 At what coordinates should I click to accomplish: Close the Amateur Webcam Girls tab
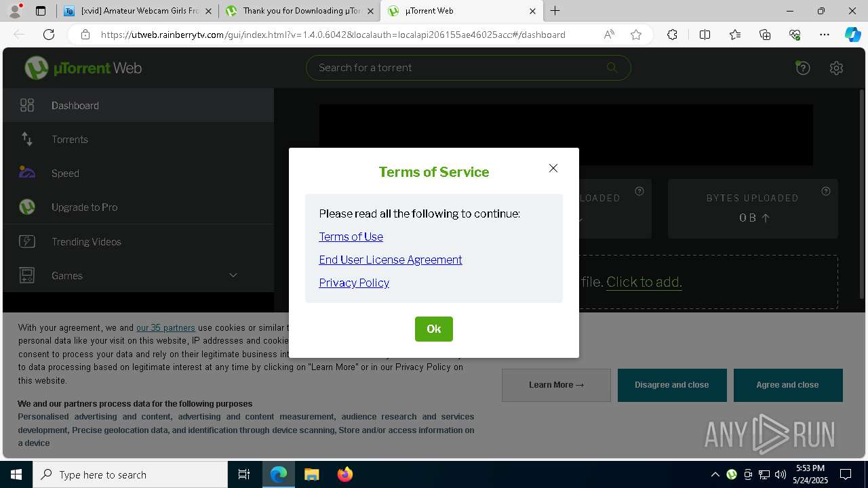click(x=208, y=11)
